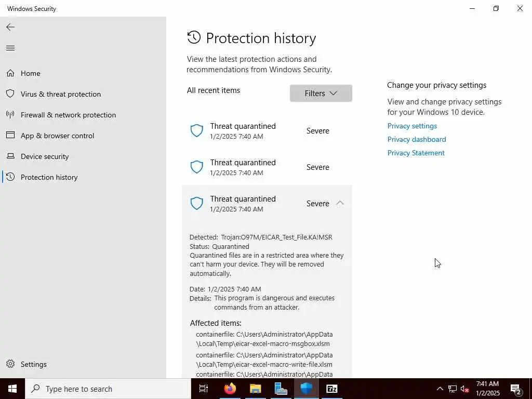
Task: Launch Firefox from the taskbar
Action: pyautogui.click(x=230, y=389)
